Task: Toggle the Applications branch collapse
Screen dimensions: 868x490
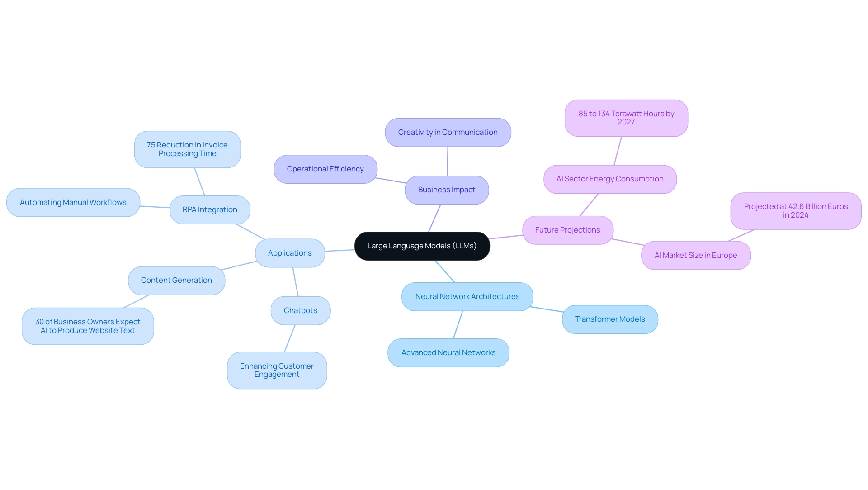Action: pos(289,252)
